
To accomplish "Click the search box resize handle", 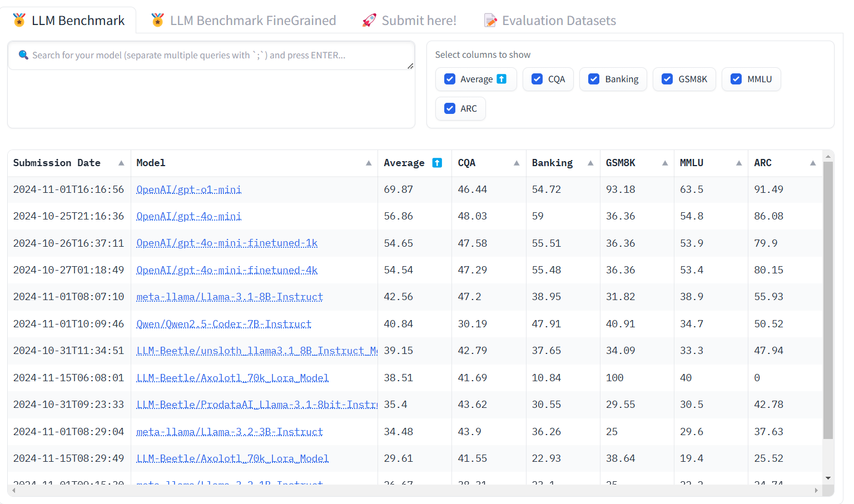I will click(410, 66).
